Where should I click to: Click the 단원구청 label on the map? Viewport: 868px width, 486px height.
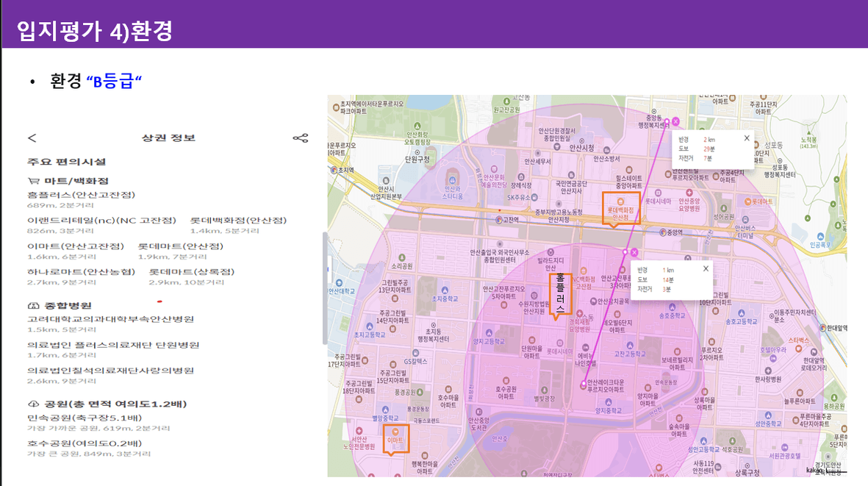coord(417,160)
